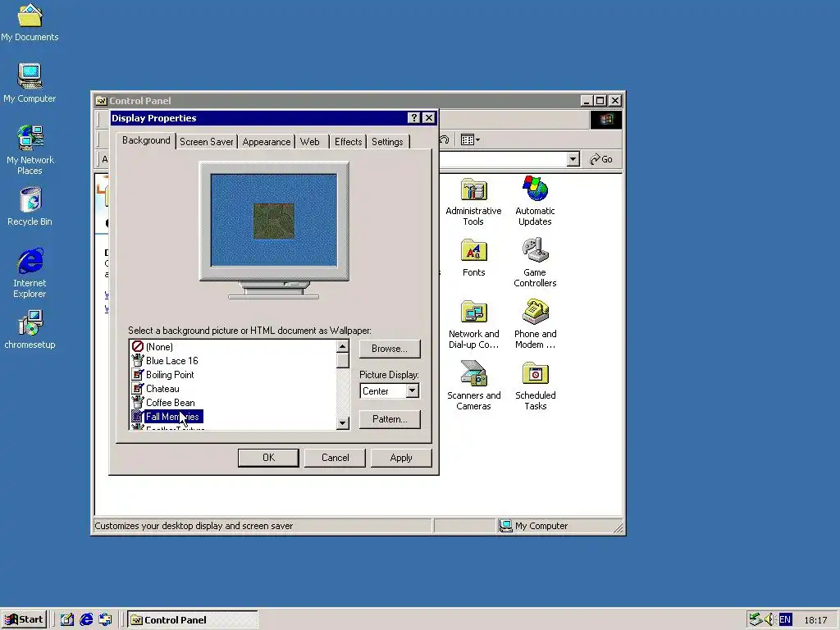Click the Control Panel taskbar button
This screenshot has height=630, width=840.
tap(194, 620)
